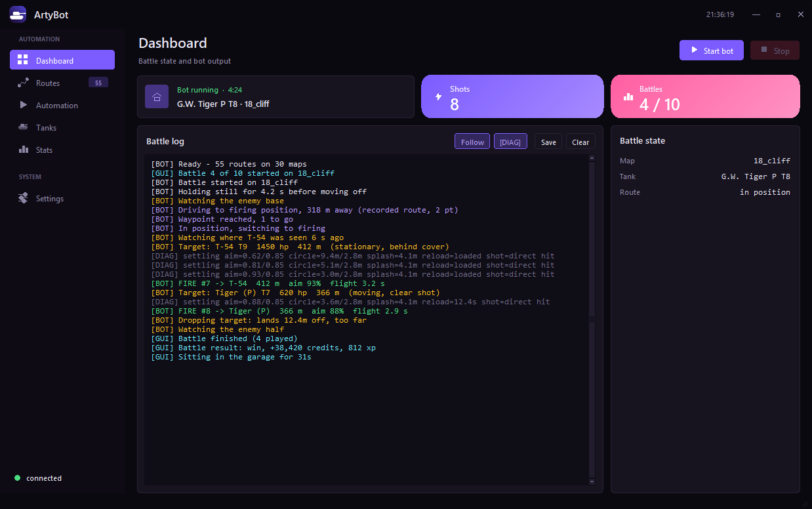Start the bot
This screenshot has width=812, height=509.
pyautogui.click(x=712, y=51)
